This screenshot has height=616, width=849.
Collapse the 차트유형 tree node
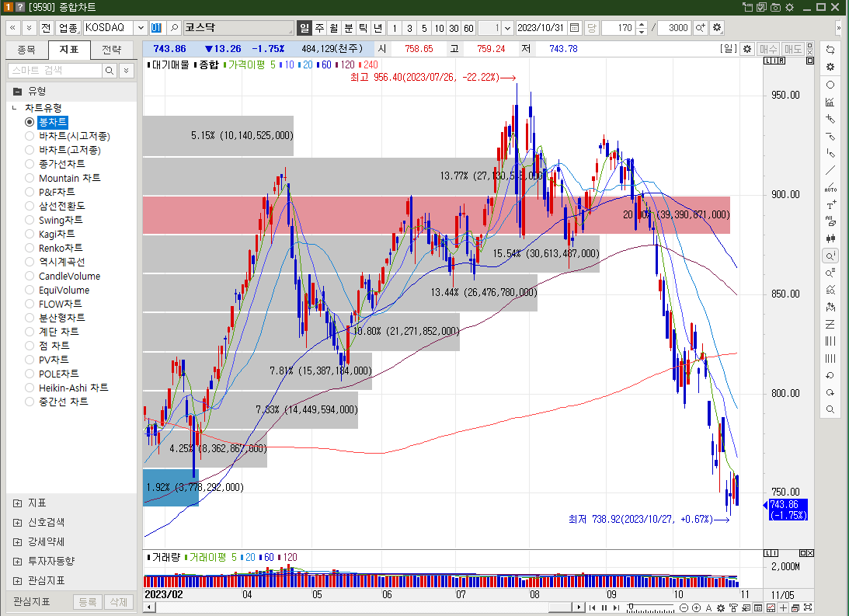15,108
